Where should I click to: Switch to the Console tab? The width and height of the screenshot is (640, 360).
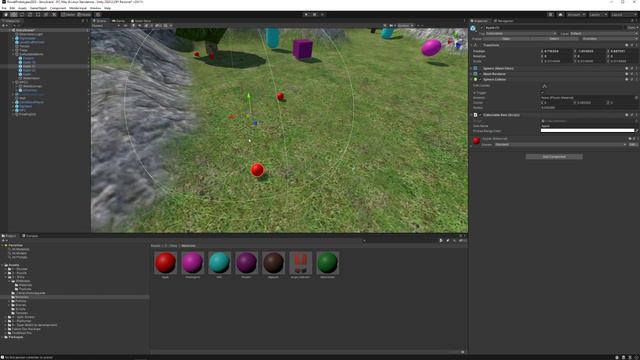(30, 236)
